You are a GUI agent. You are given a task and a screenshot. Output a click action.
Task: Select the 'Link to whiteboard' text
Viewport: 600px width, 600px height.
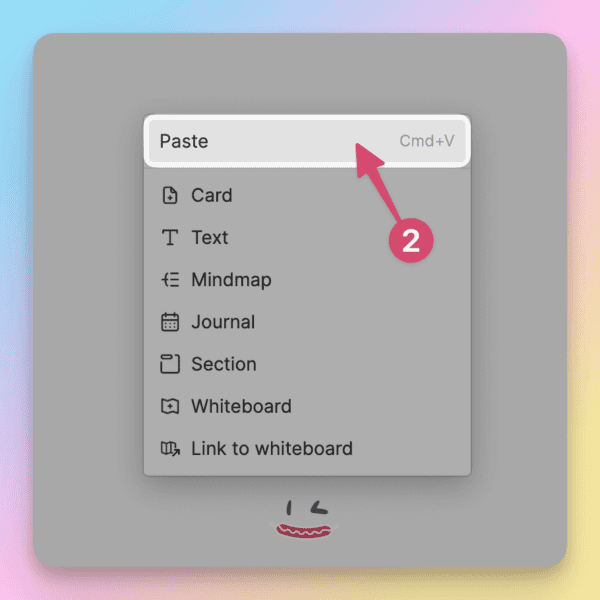272,448
